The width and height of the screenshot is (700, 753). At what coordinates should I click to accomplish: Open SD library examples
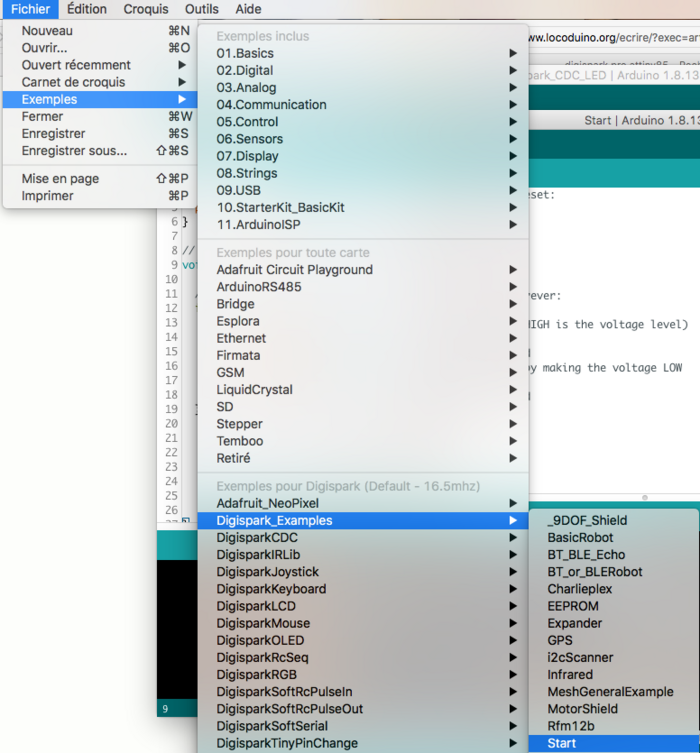pyautogui.click(x=363, y=407)
